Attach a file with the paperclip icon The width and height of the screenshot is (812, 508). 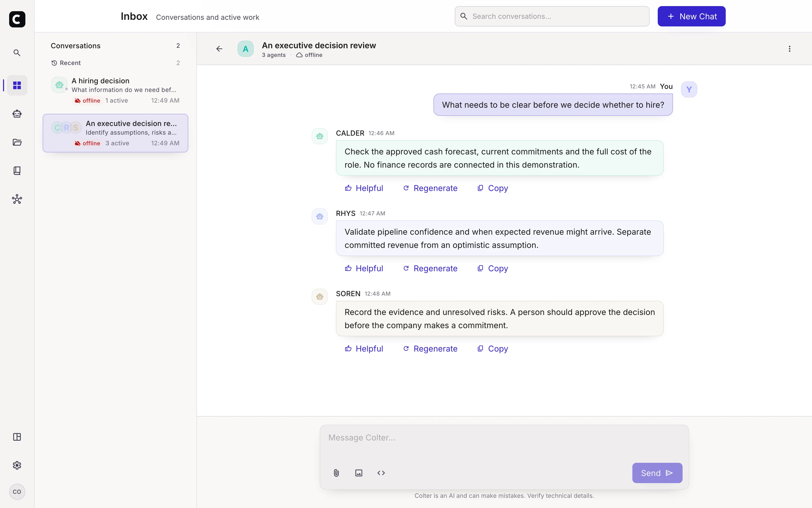pyautogui.click(x=336, y=473)
